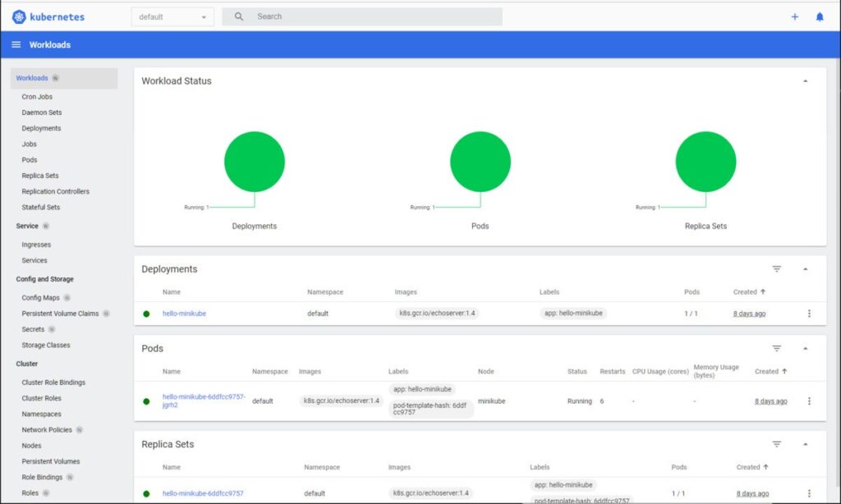Open Deployments in sidebar
841x504 pixels.
pyautogui.click(x=41, y=128)
